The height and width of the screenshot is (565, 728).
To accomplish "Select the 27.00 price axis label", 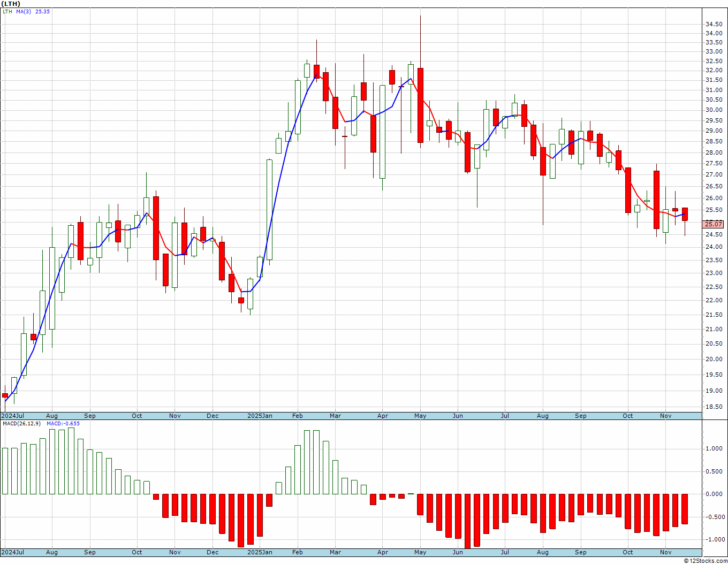I will click(714, 174).
